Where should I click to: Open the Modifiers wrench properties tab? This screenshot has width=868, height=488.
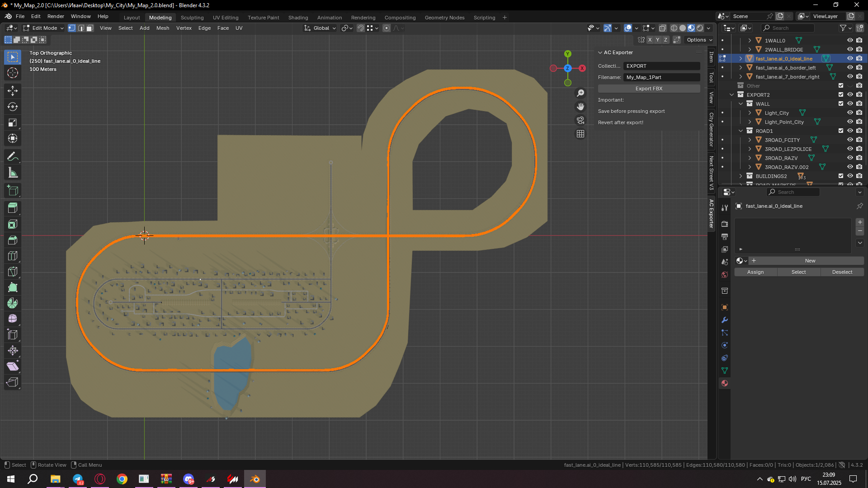(x=725, y=320)
